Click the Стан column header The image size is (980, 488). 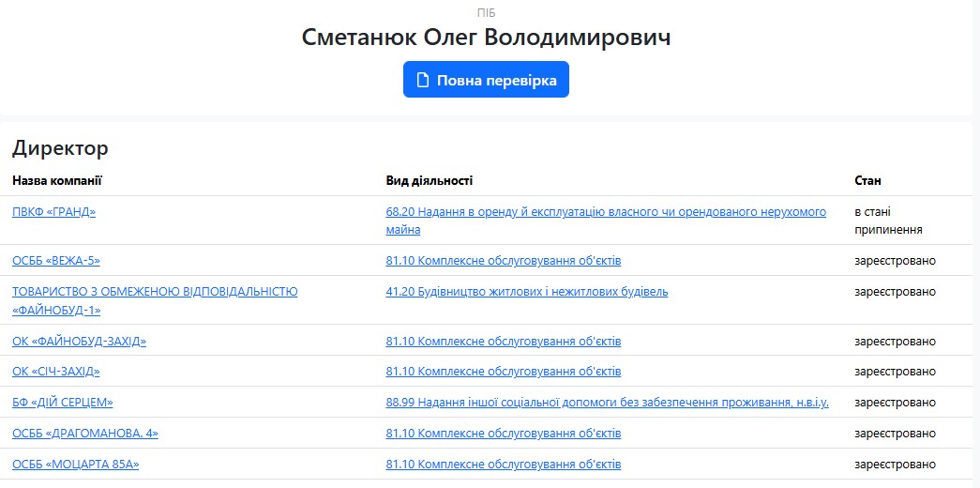click(868, 181)
